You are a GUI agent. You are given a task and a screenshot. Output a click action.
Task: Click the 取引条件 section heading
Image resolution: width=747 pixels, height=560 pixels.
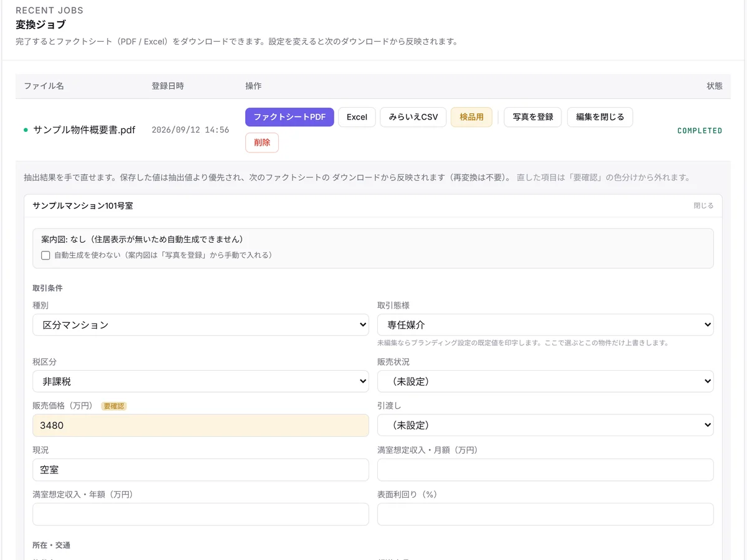click(47, 288)
